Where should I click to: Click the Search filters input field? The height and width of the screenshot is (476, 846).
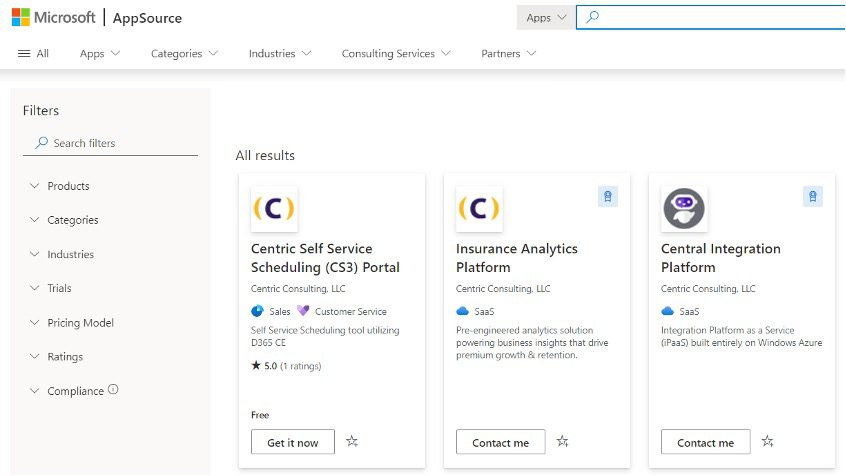pyautogui.click(x=120, y=143)
